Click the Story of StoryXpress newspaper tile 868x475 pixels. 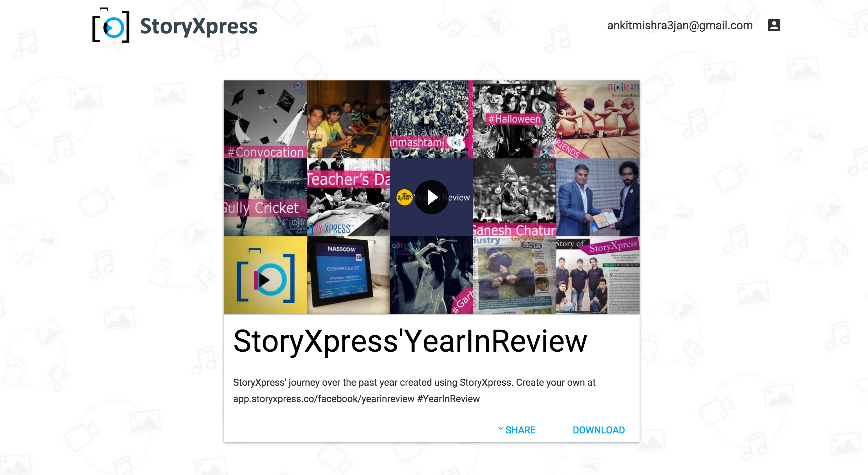pos(598,275)
